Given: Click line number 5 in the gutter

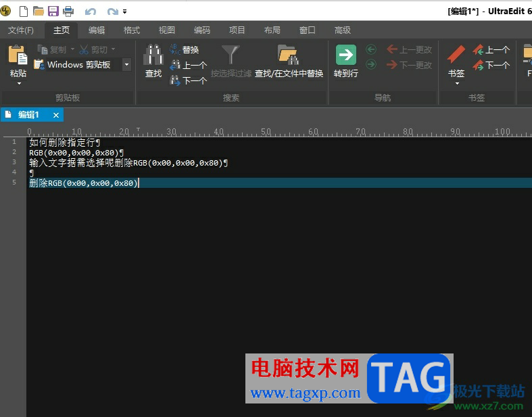Looking at the screenshot, I should coord(14,182).
